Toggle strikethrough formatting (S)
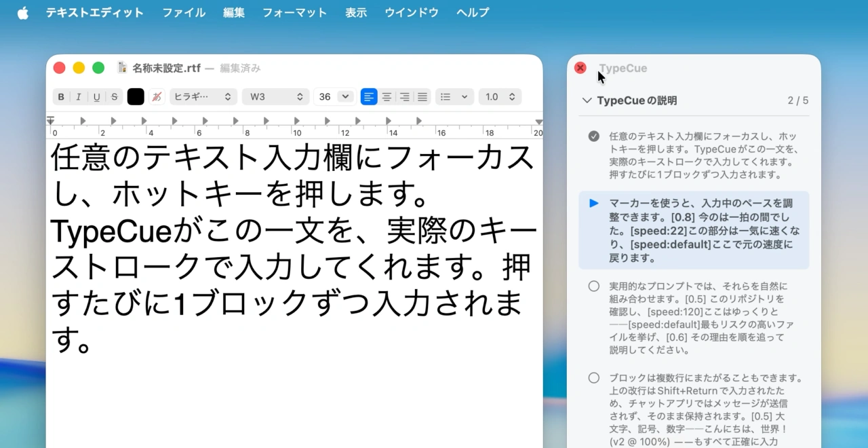 114,97
